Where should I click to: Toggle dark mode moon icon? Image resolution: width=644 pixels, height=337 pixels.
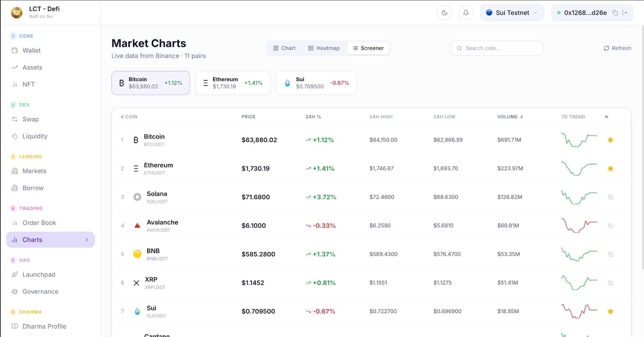444,13
